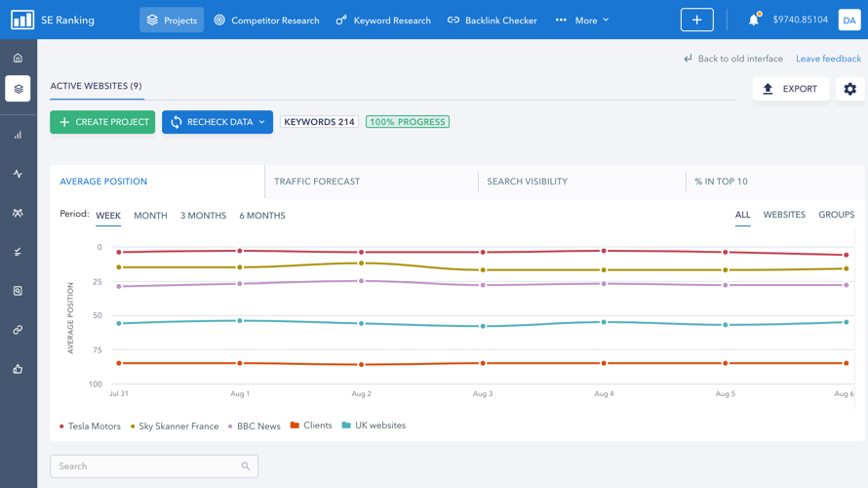Viewport: 868px width, 488px height.
Task: Open the More menu in top navigation
Action: [583, 20]
